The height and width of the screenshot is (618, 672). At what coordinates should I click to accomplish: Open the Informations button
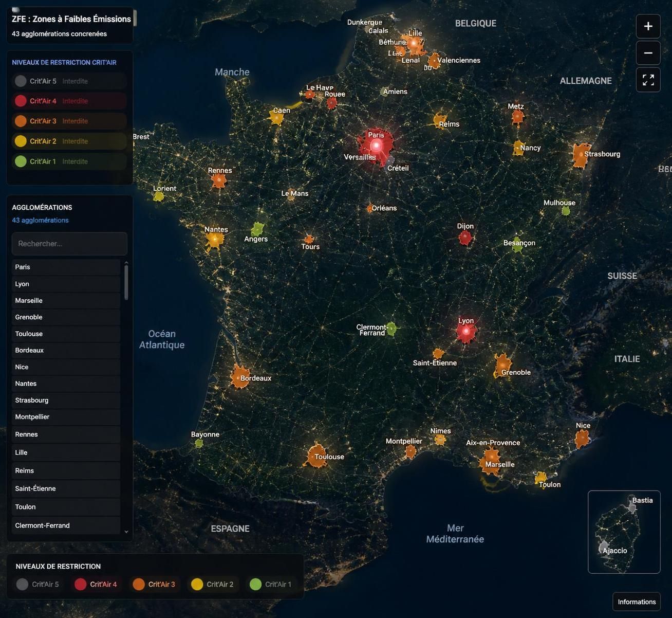(x=637, y=602)
